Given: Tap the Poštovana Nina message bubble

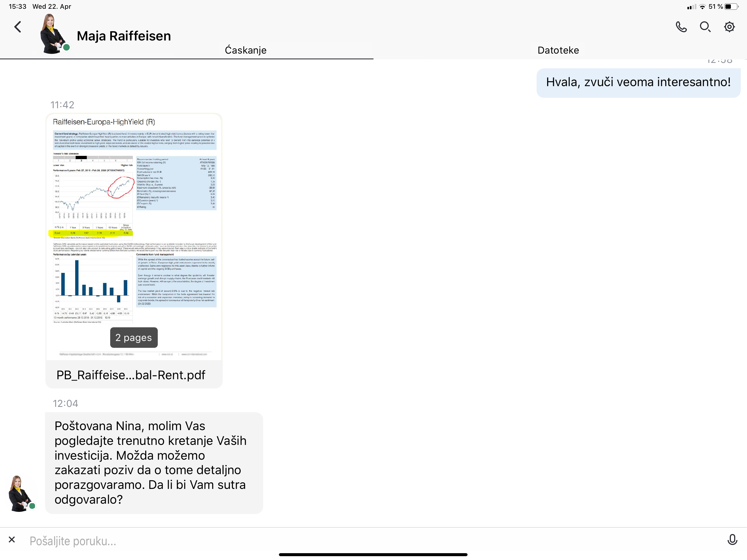Looking at the screenshot, I should coord(154,463).
